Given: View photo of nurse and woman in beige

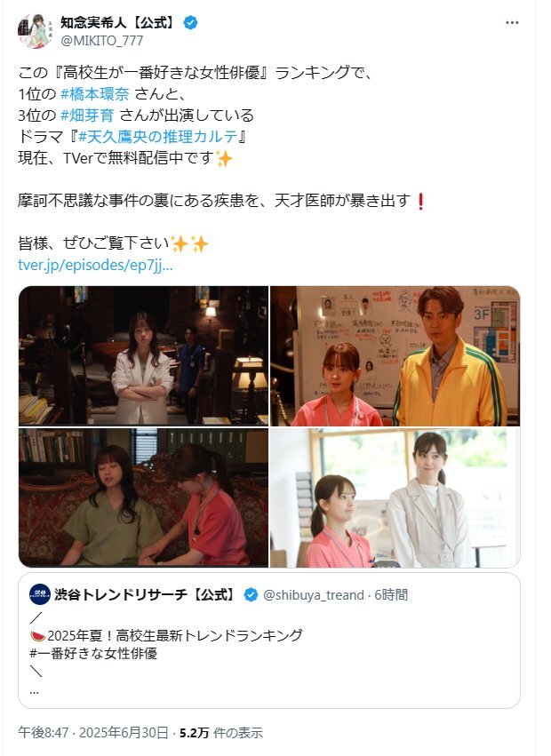Looking at the screenshot, I should 395,497.
